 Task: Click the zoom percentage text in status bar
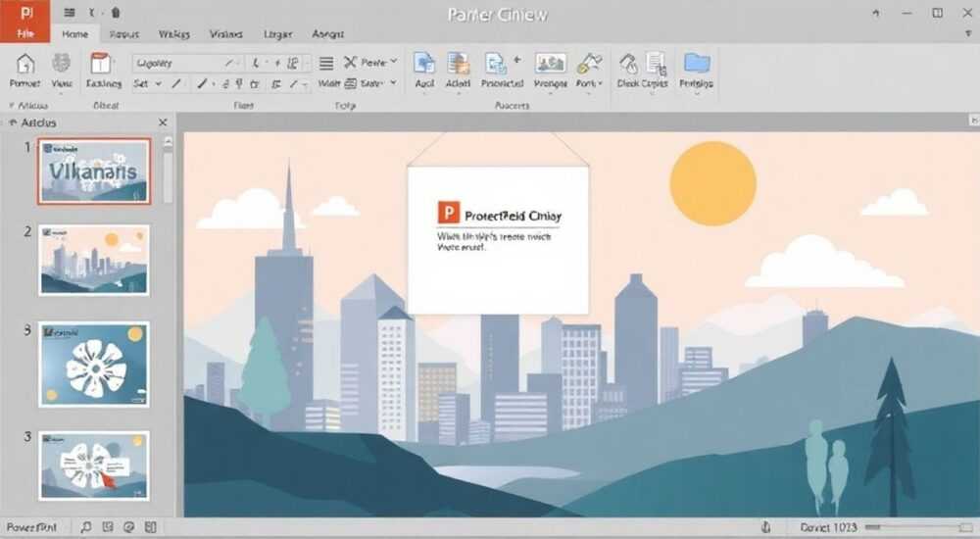click(x=828, y=528)
